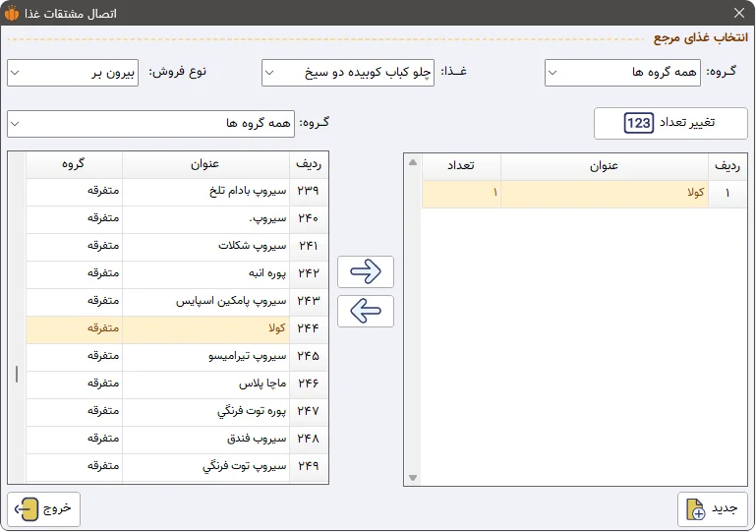
Task: Select highlighted کولا row in left table
Action: (x=177, y=329)
